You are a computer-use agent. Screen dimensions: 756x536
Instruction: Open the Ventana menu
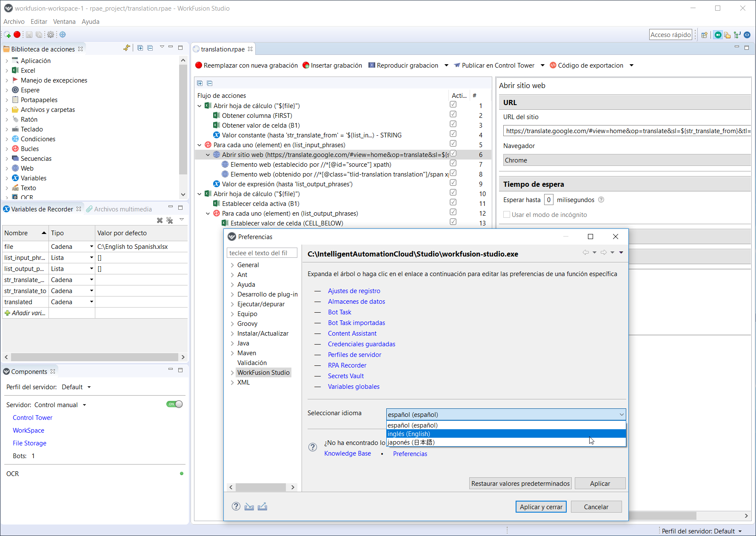[64, 22]
